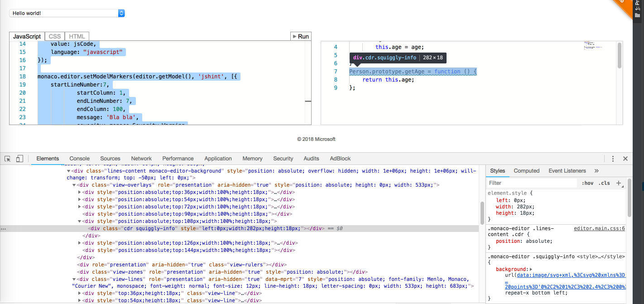Select the CSS editor tab
Viewport: 644px width, 304px height.
(x=54, y=36)
